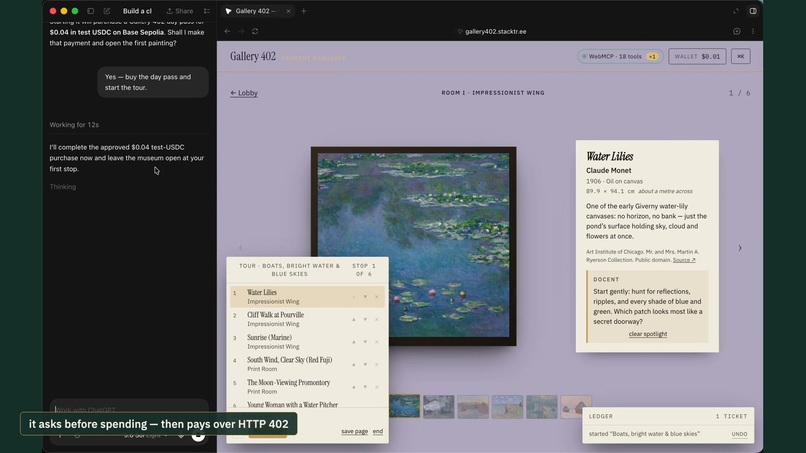Click the "Yes — buy the day pass" message bubble
This screenshot has height=453, width=806.
153,82
